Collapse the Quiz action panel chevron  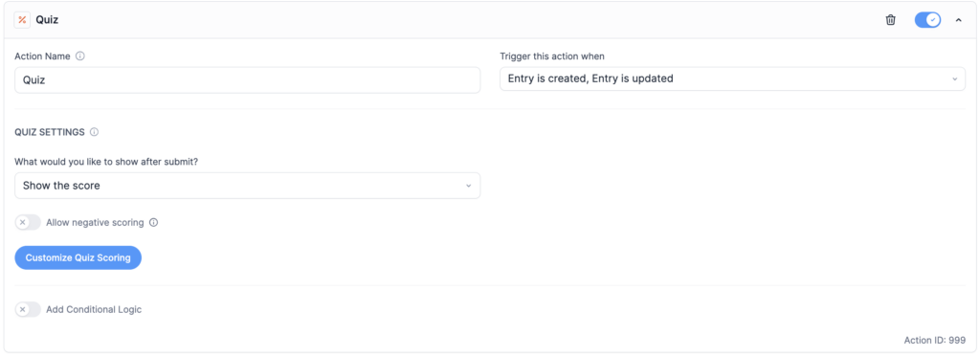click(x=958, y=21)
